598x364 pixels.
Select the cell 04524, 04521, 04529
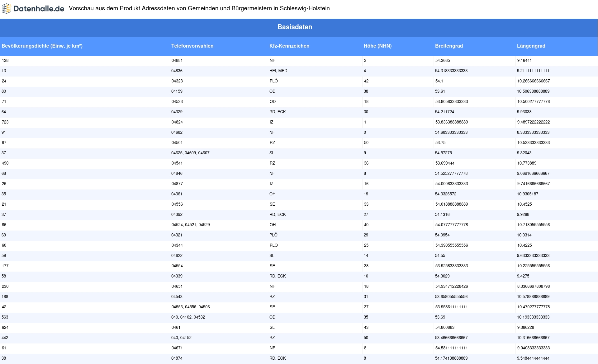click(x=190, y=225)
